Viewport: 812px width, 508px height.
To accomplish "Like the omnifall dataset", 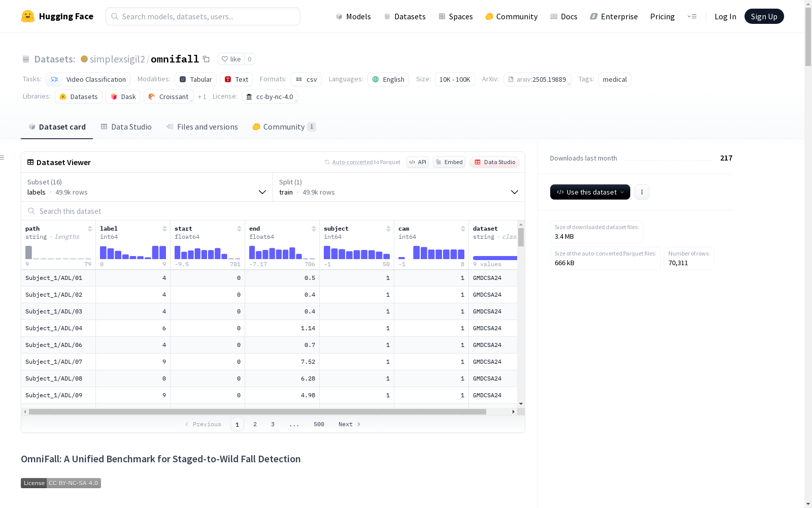I will 231,59.
